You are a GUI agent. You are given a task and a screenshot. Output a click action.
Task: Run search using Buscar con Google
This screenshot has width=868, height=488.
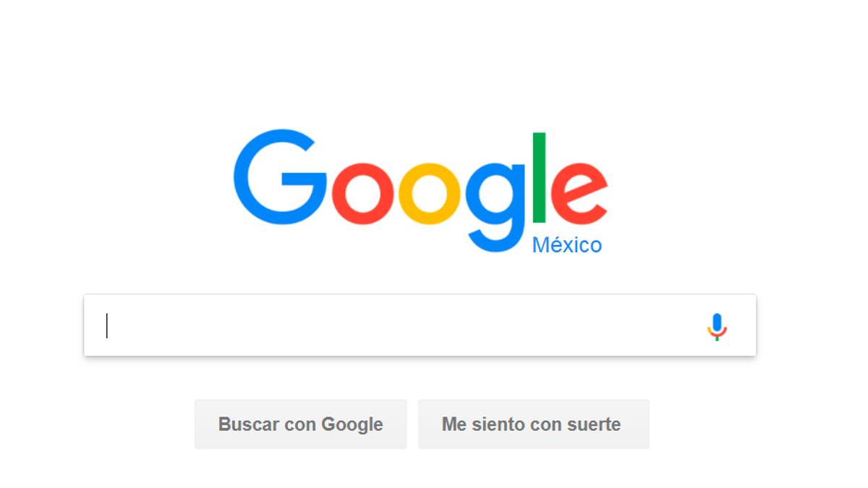pos(301,424)
